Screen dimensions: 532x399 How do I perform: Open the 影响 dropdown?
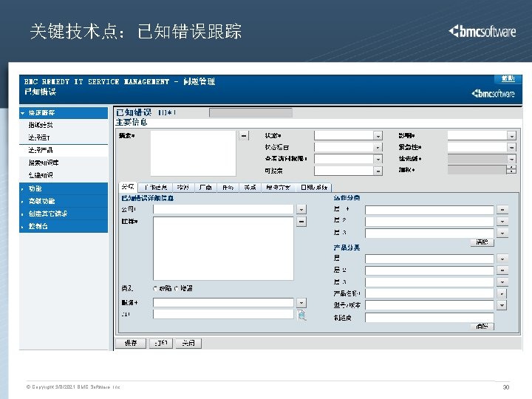click(x=511, y=136)
